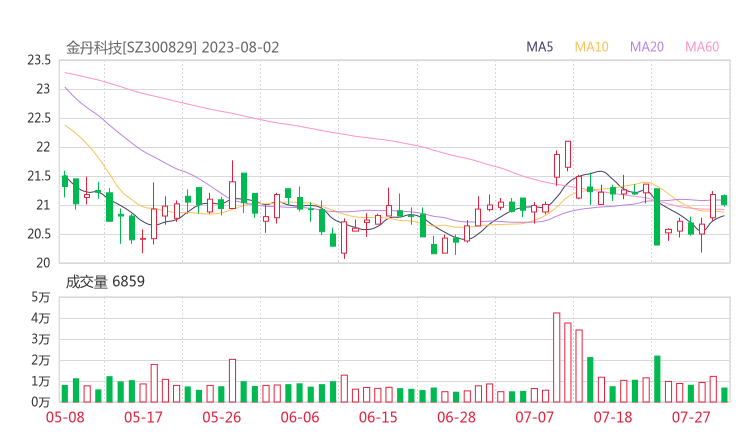
Task: Click the 21 price axis label
Action: [43, 205]
